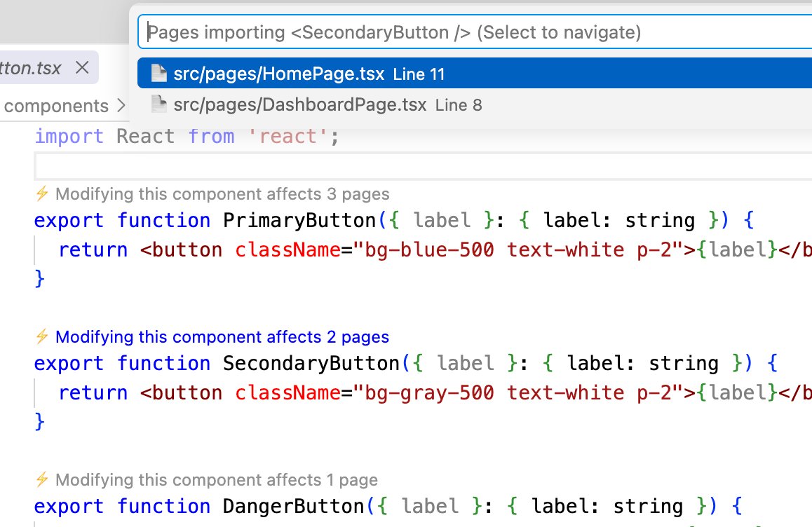Close the tton.tsx editor tab
This screenshot has width=812, height=527.
click(82, 67)
